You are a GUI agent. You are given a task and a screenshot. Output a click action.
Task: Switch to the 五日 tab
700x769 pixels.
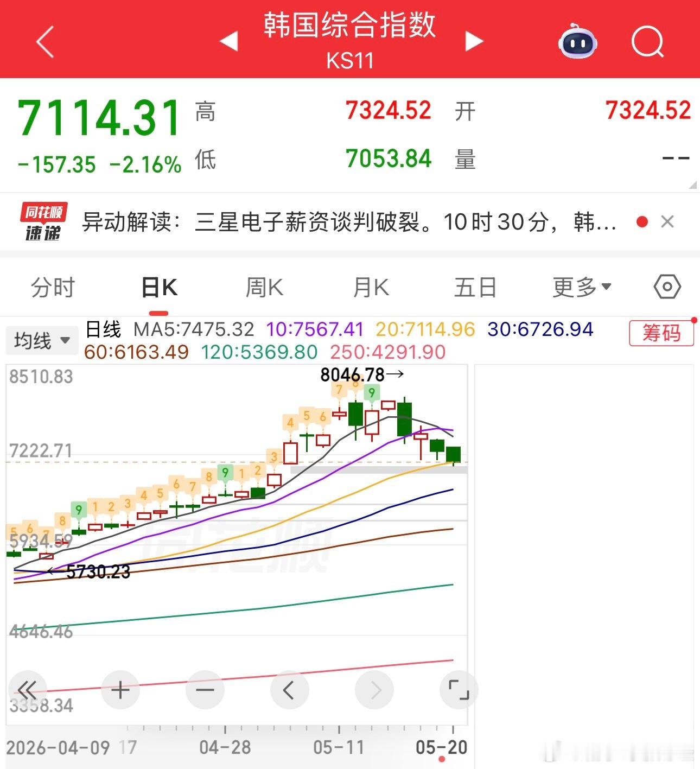pyautogui.click(x=475, y=287)
